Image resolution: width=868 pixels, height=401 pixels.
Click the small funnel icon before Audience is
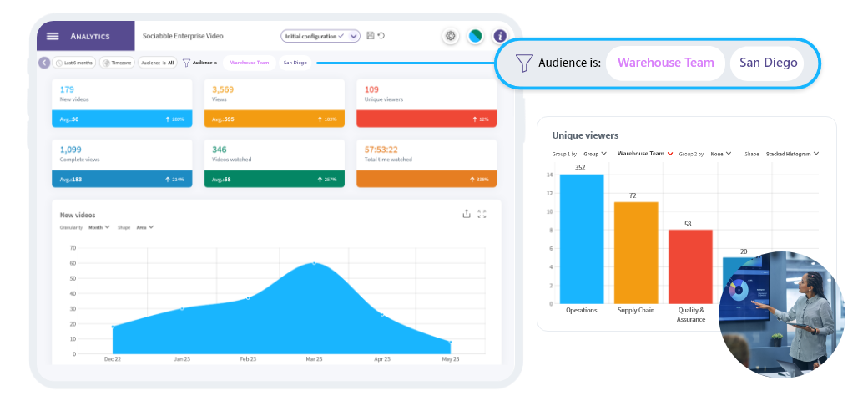[186, 63]
